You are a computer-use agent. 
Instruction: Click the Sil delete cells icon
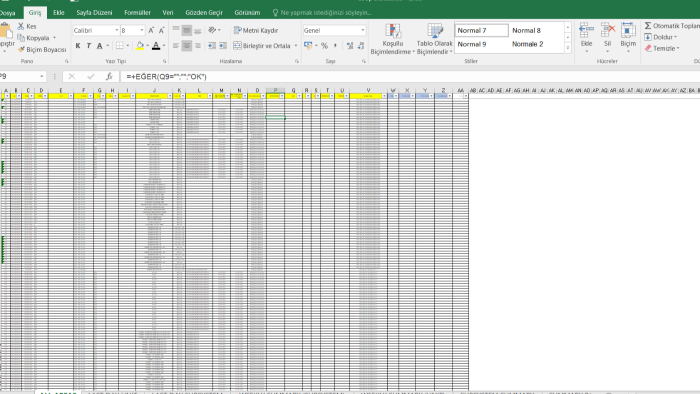point(608,30)
